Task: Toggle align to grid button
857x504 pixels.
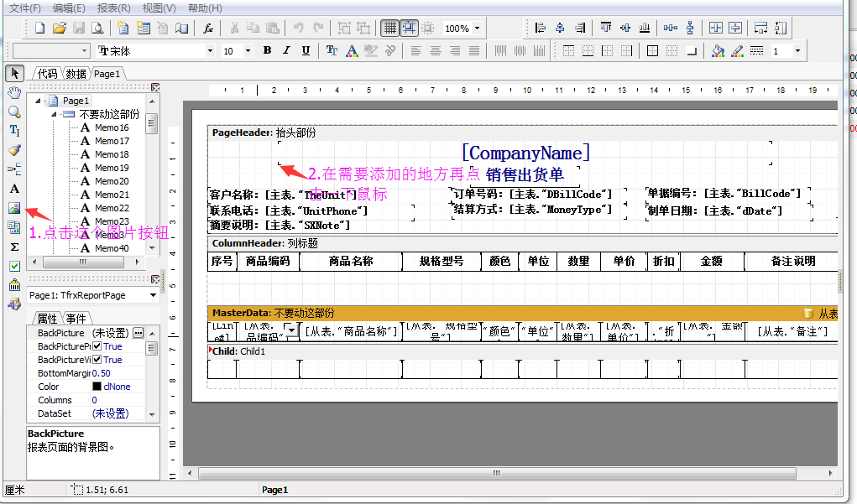Action: click(x=409, y=28)
